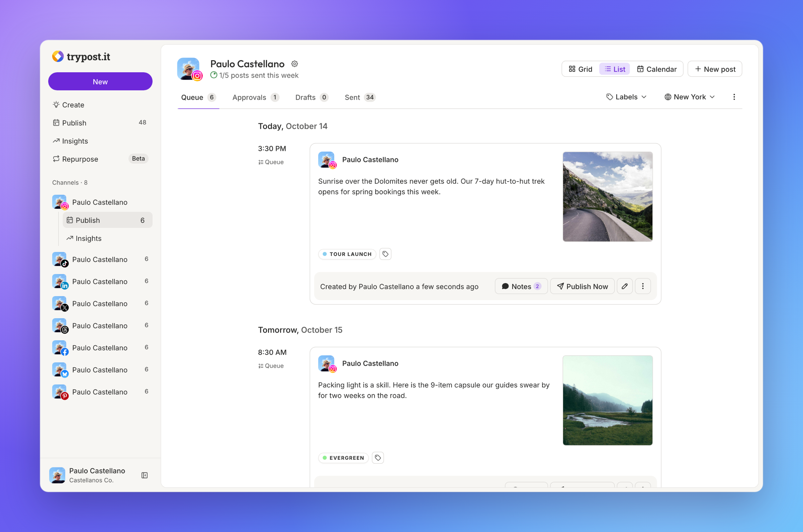Open the Approvals tab
This screenshot has height=532, width=803.
(x=255, y=98)
